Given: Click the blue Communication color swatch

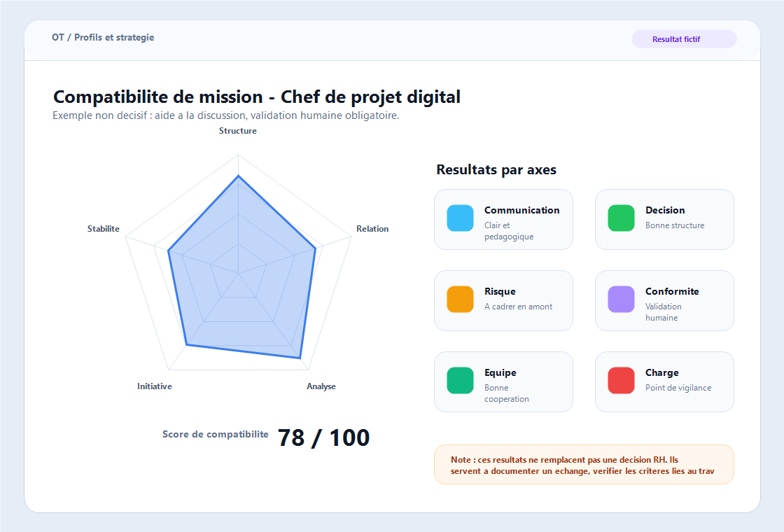Looking at the screenshot, I should point(460,218).
